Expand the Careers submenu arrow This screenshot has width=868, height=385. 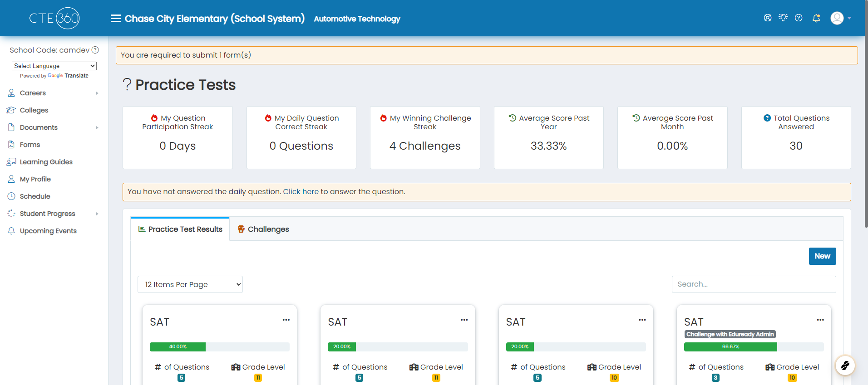click(x=97, y=93)
